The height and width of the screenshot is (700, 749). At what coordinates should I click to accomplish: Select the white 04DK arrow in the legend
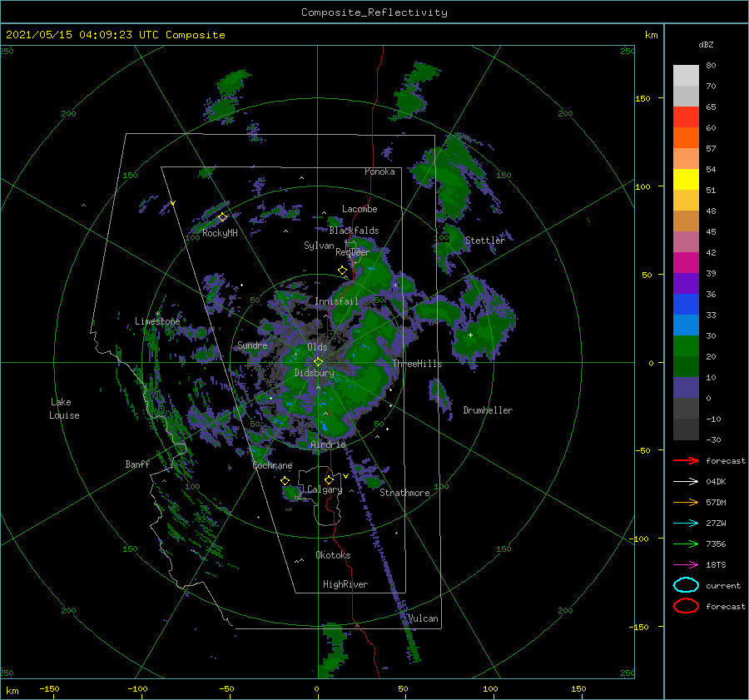tap(686, 481)
